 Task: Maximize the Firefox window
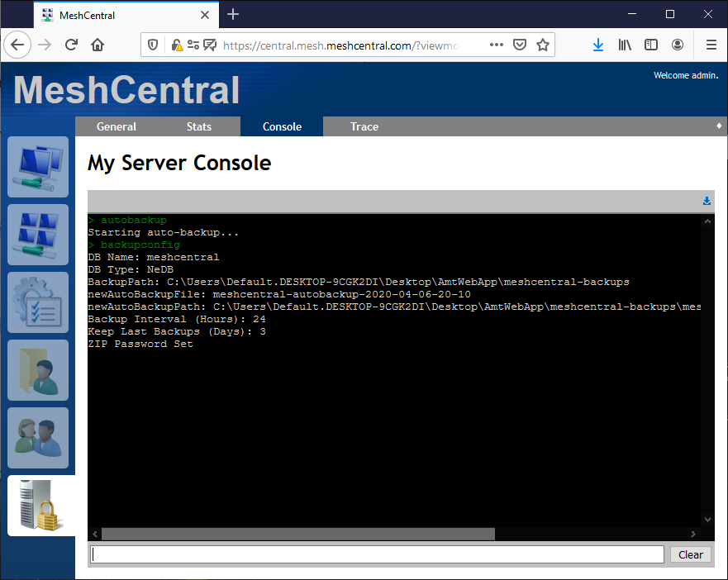(670, 14)
